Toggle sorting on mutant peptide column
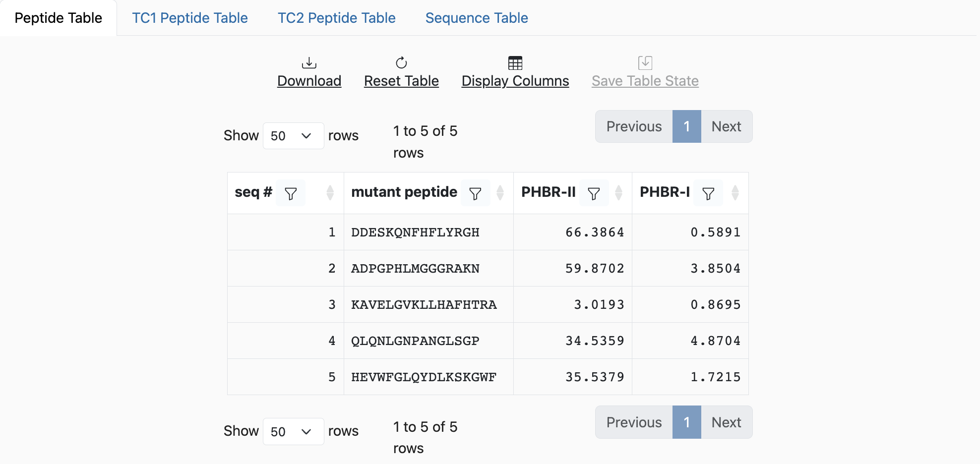The image size is (980, 464). pos(500,193)
